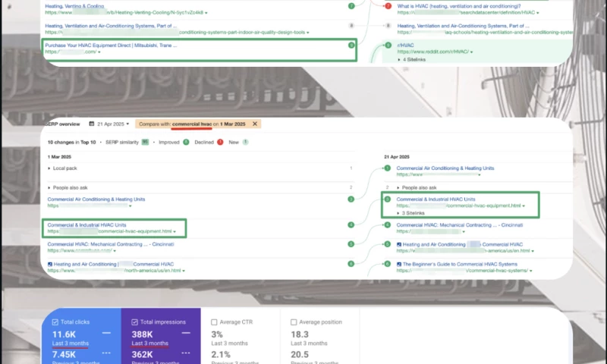Open URL dropdown after definition/HVAC
Viewport: 607px width, 364px height.
[x=537, y=13]
